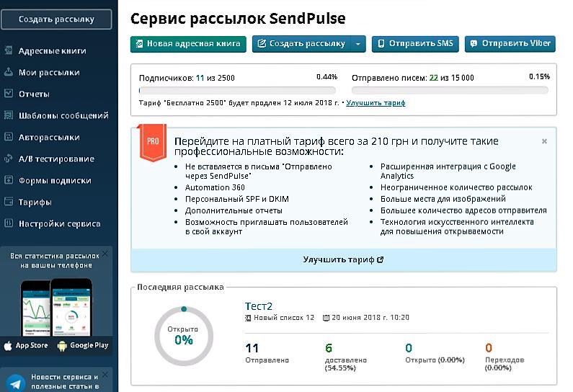Go to Тарифы page
Viewport: 573px width, 392px height.
(x=35, y=202)
